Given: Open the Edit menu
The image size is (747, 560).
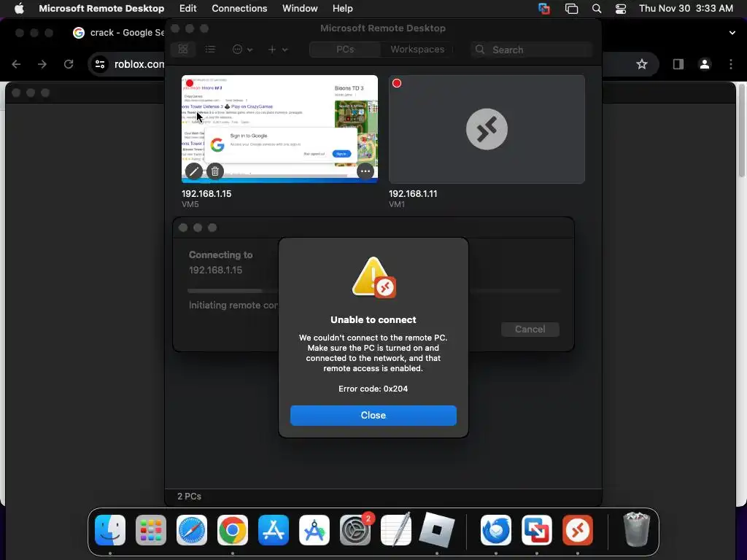Looking at the screenshot, I should point(187,9).
